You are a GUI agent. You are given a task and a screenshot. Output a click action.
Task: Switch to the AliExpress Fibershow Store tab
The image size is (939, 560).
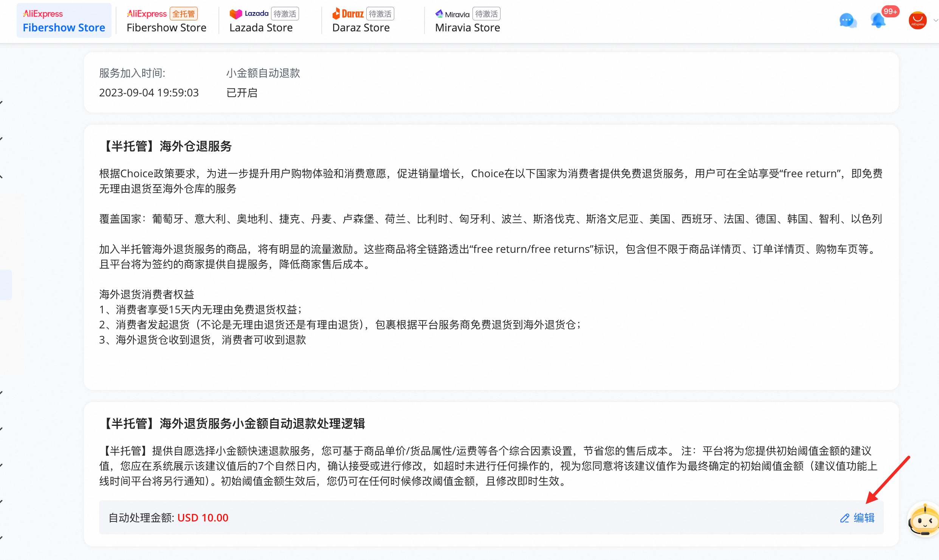pyautogui.click(x=64, y=20)
